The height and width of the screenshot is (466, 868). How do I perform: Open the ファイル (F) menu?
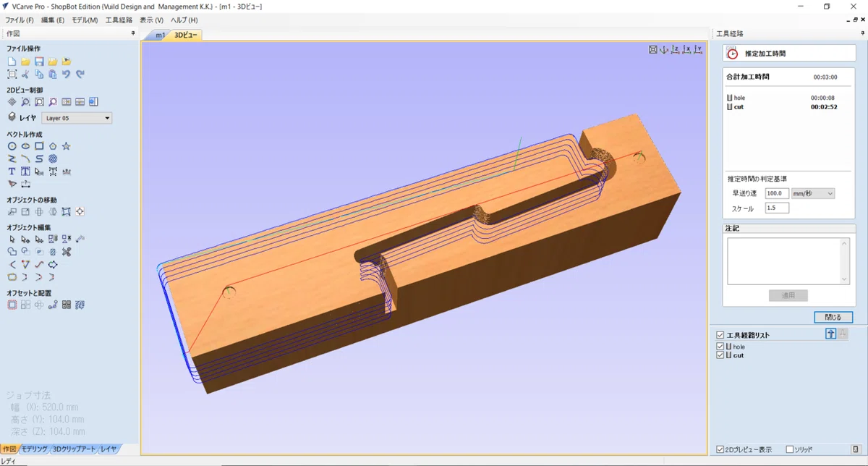[20, 20]
